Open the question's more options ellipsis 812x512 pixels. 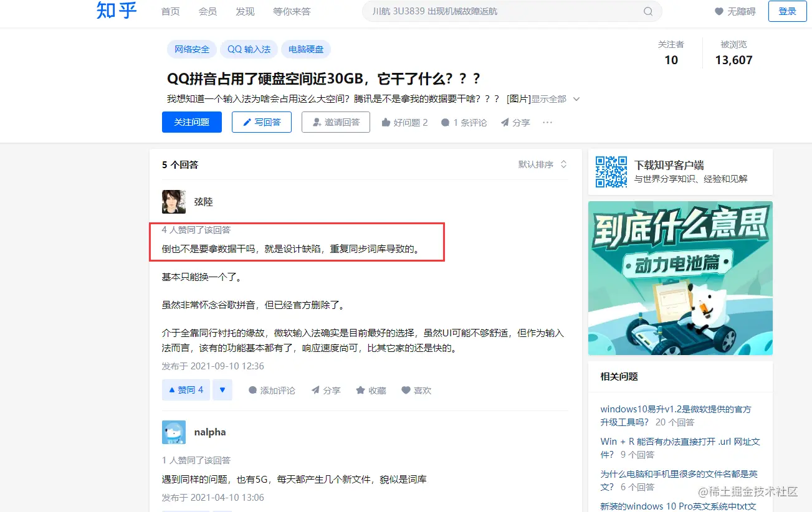[x=547, y=123]
